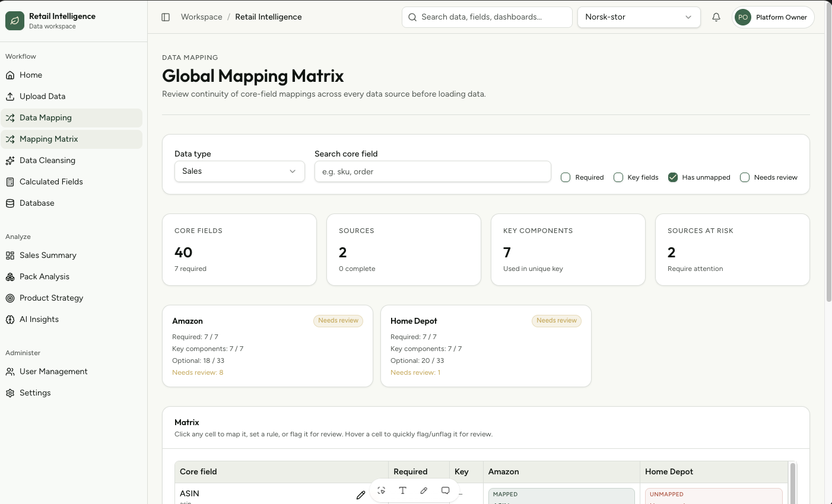Click the Home Depot UNMAPPED cell for ASIN
The height and width of the screenshot is (504, 832).
714,496
